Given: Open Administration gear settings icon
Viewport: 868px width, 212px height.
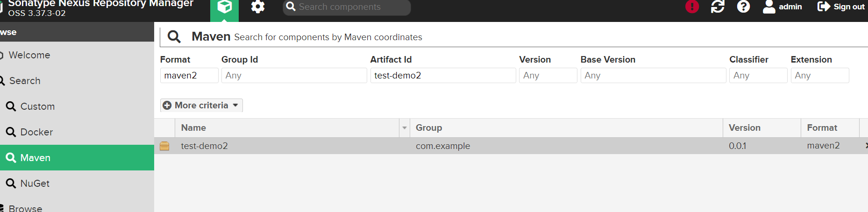Looking at the screenshot, I should (258, 7).
